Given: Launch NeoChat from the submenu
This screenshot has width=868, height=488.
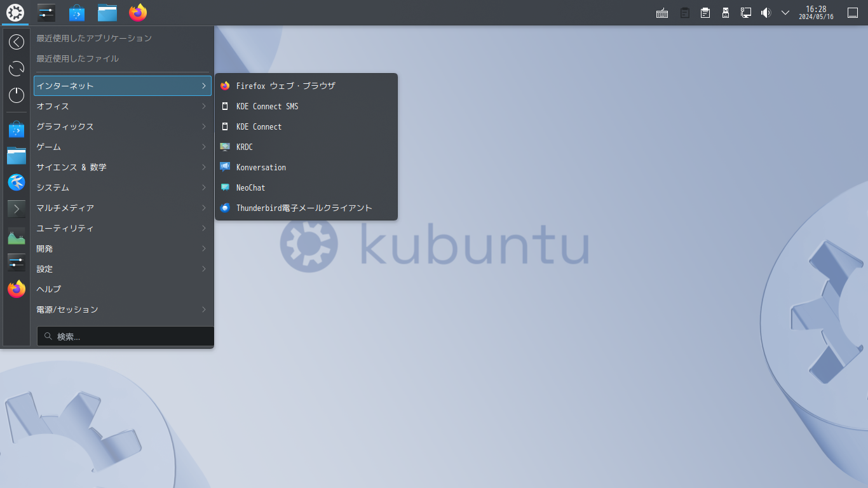Looking at the screenshot, I should (306, 187).
